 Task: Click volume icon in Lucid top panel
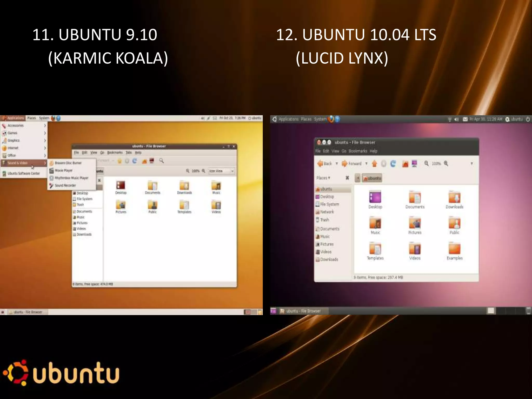coord(456,119)
